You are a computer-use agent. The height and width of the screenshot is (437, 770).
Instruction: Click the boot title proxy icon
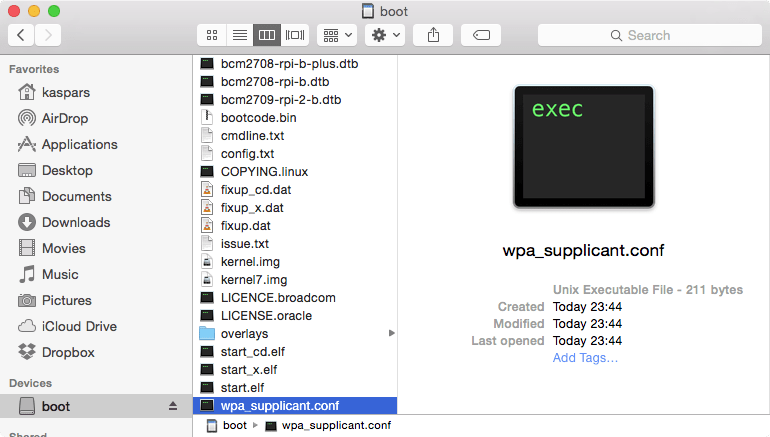coord(368,11)
